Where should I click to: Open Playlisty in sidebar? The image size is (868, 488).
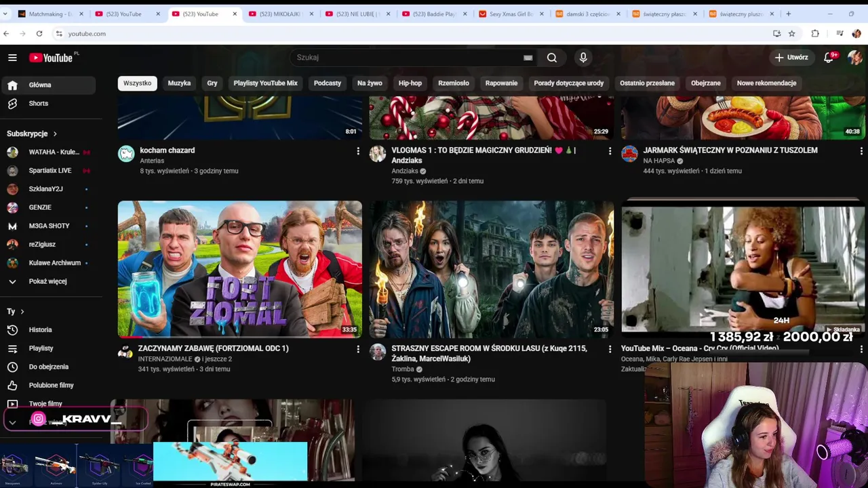point(47,348)
